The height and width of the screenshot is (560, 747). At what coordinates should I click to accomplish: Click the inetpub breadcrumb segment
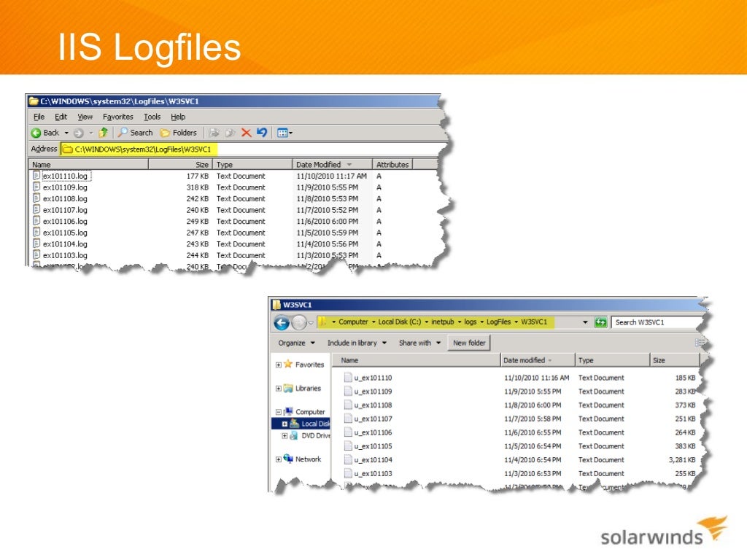pos(442,322)
